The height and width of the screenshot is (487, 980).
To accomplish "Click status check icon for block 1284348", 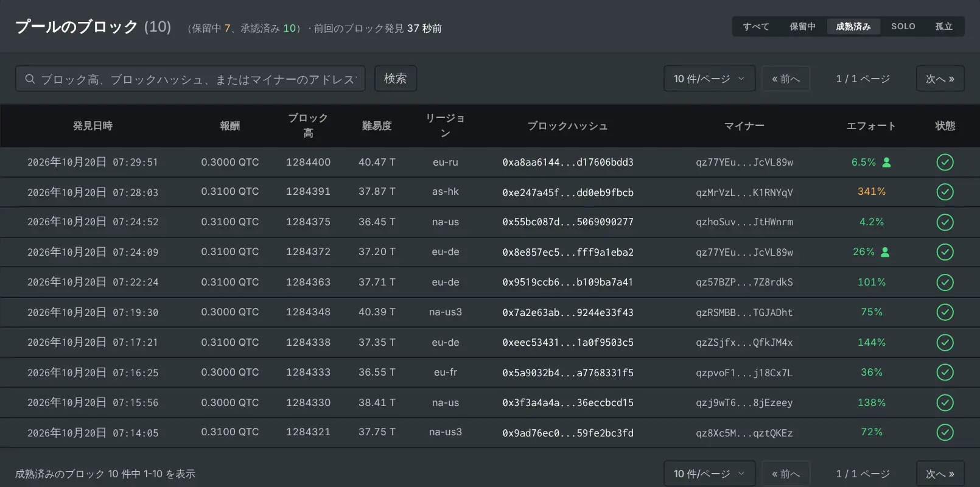I will pyautogui.click(x=945, y=312).
